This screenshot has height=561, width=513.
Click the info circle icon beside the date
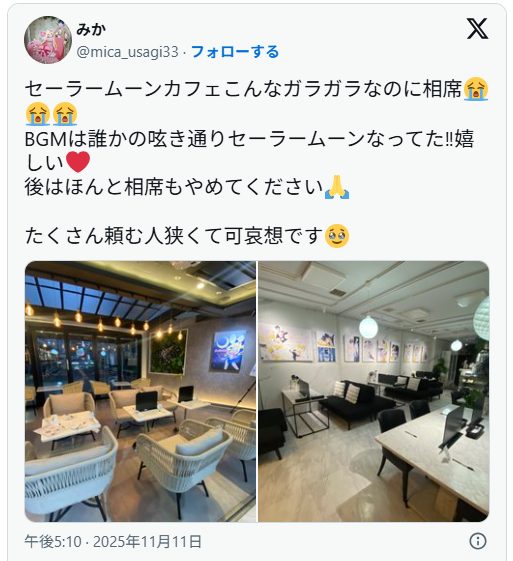click(478, 541)
